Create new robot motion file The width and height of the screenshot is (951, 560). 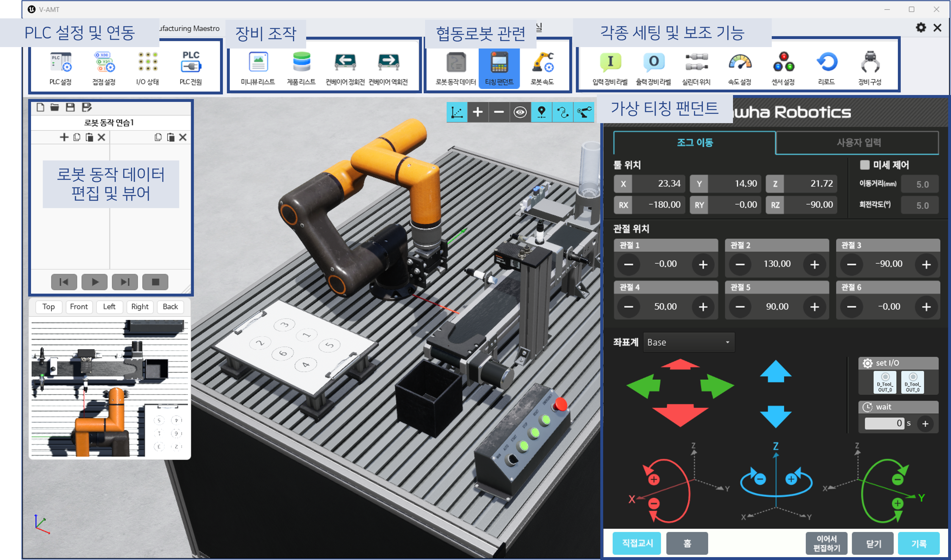point(40,107)
